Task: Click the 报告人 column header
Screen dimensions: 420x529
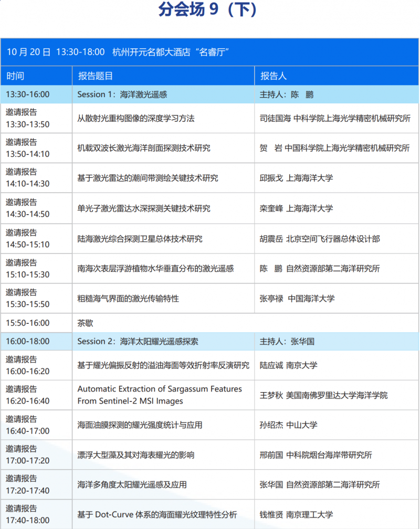Action: [x=274, y=76]
